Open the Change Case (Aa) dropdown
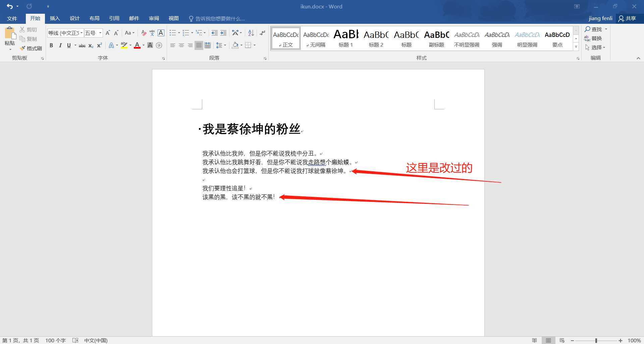The width and height of the screenshot is (644, 344). point(129,33)
